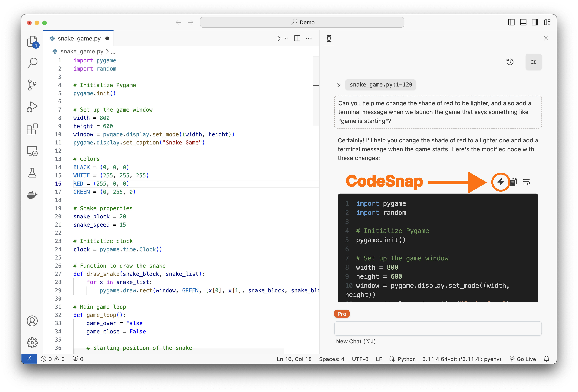Toggle word wrap on code block
This screenshot has width=578, height=392.
[x=526, y=182]
